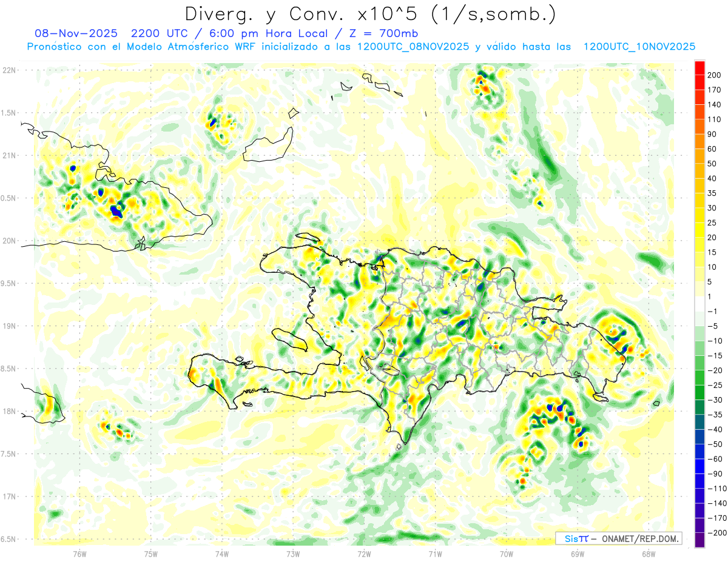This screenshot has width=728, height=562.
Task: Click the "69W" longitude label
Action: (578, 554)
